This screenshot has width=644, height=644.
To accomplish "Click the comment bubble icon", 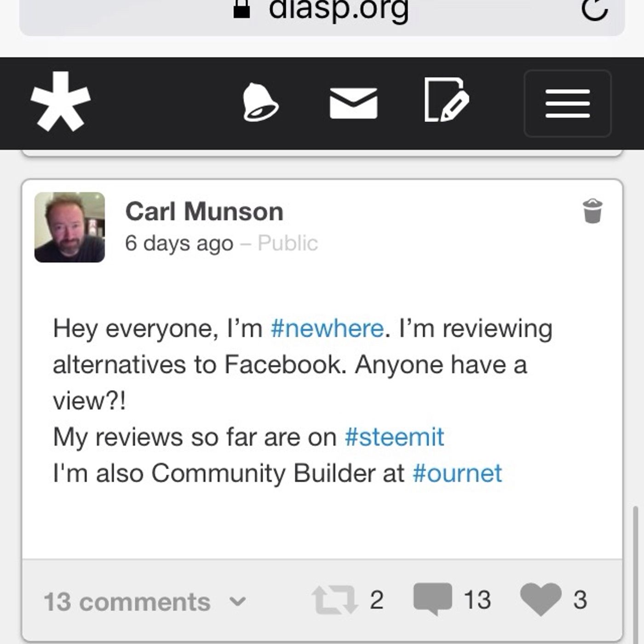I will coord(432,599).
